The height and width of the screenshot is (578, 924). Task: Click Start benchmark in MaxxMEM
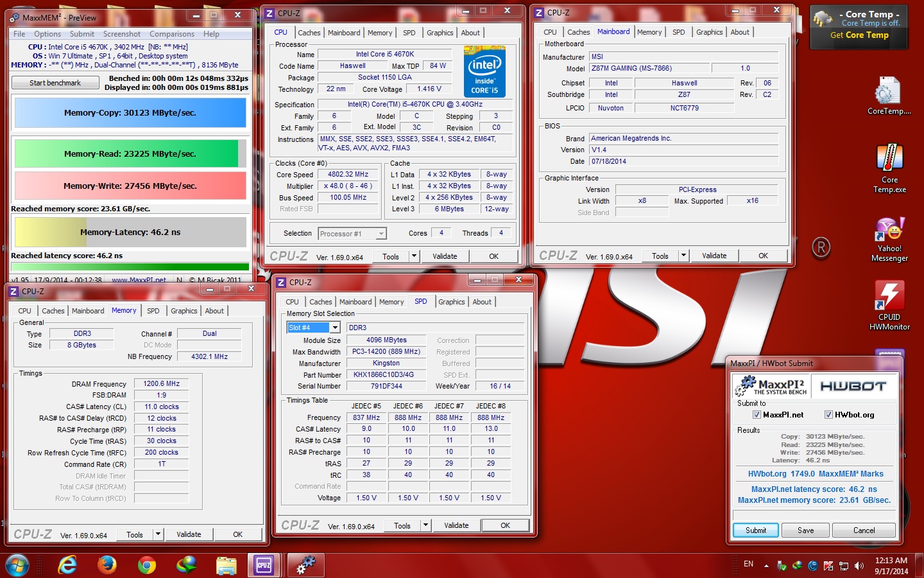[x=55, y=83]
